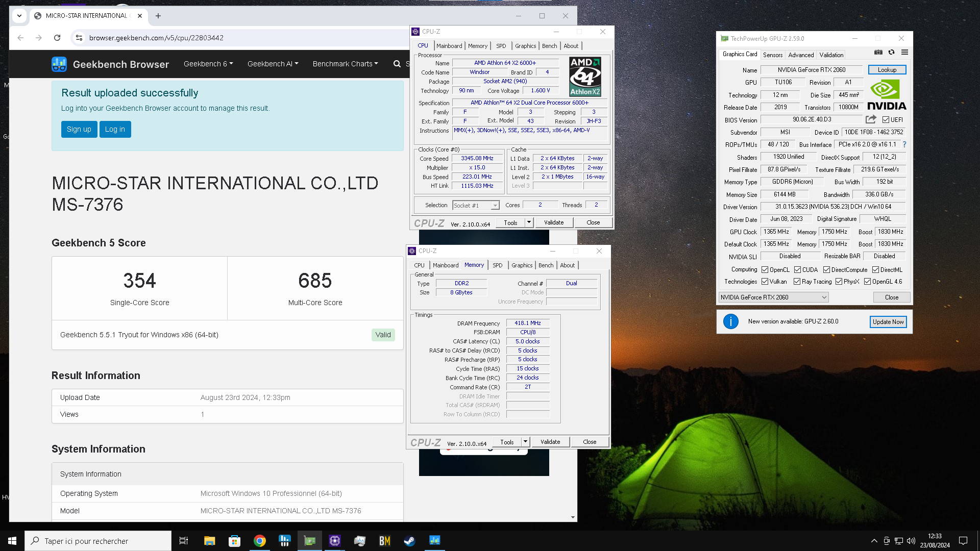
Task: Switch to the Sensors tab in GPU-Z
Action: click(772, 55)
